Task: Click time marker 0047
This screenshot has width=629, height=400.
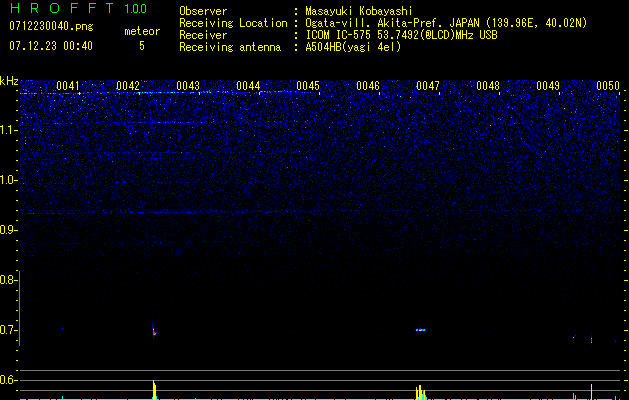Action: [x=428, y=86]
